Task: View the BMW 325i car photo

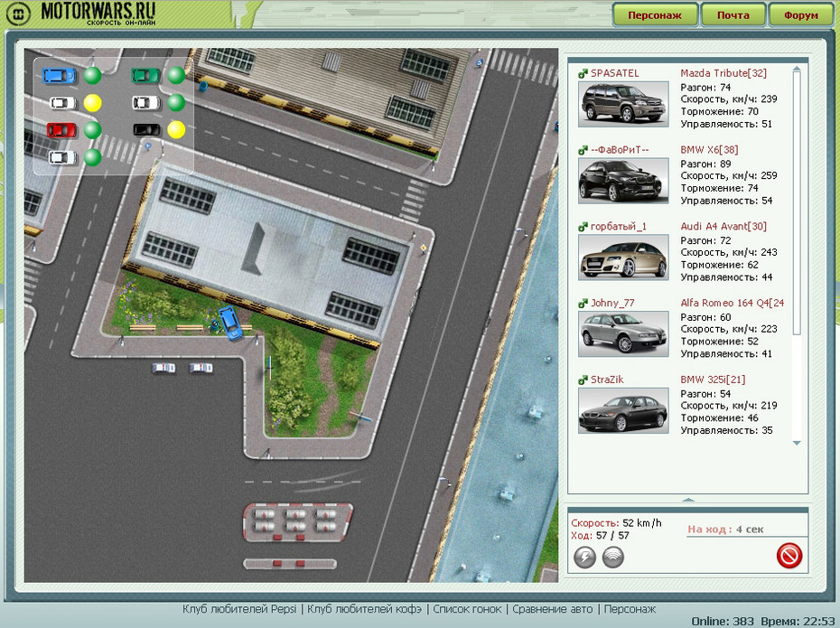Action: coord(623,410)
